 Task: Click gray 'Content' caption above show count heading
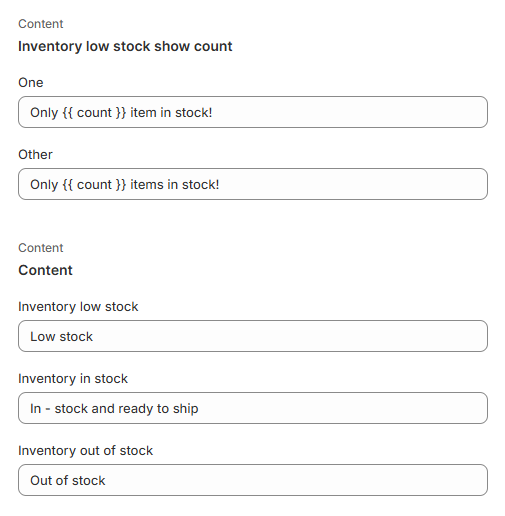pos(41,24)
